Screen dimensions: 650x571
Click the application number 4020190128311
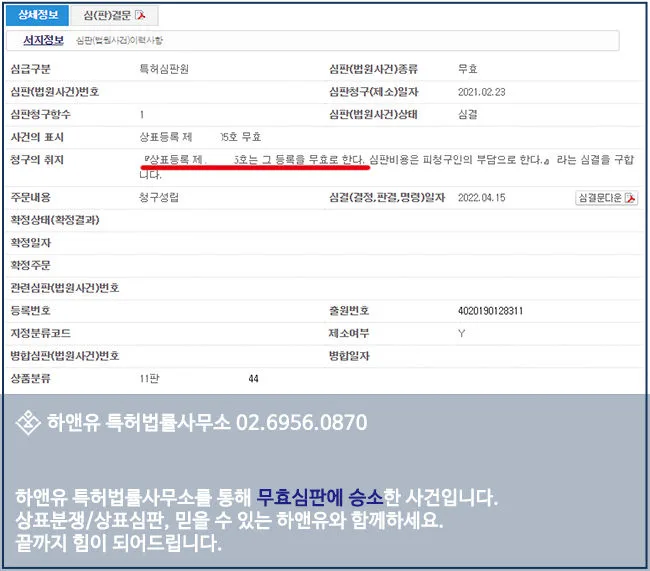pos(490,311)
